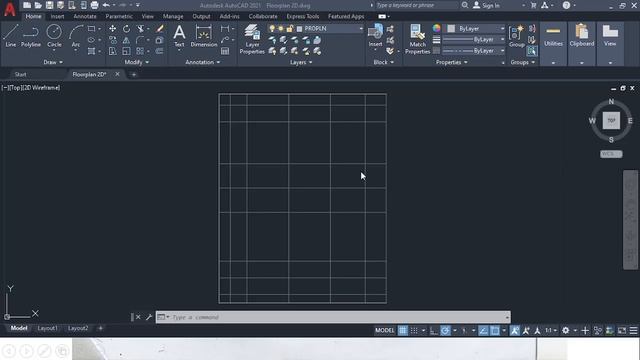
Task: Click the TOP face of ViewCube
Action: [x=611, y=120]
